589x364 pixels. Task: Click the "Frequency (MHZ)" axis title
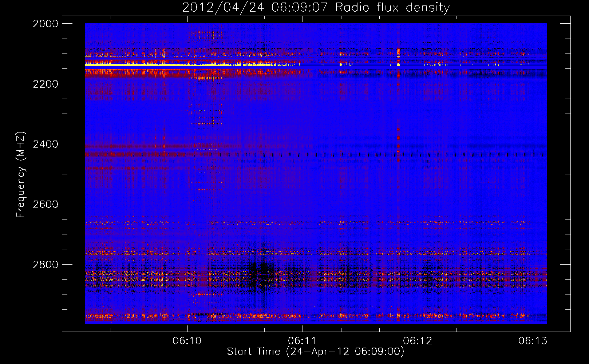click(21, 175)
